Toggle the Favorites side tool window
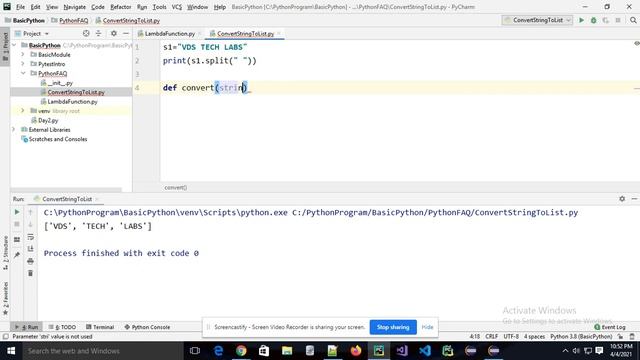640x360 pixels. click(x=5, y=298)
